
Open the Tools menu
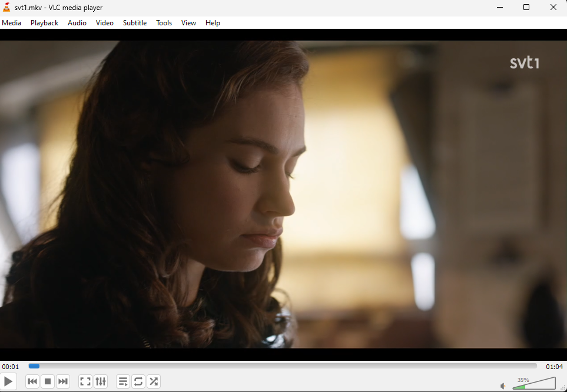tap(164, 23)
